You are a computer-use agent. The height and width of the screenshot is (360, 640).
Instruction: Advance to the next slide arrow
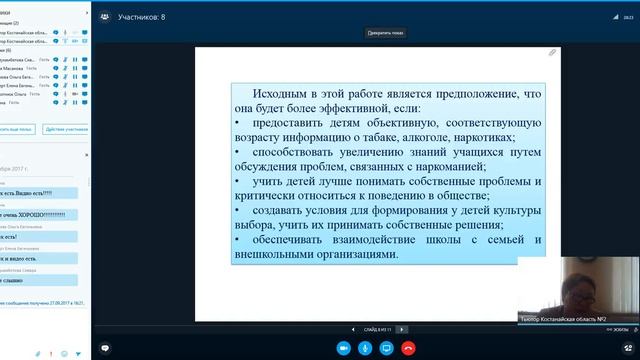click(402, 329)
